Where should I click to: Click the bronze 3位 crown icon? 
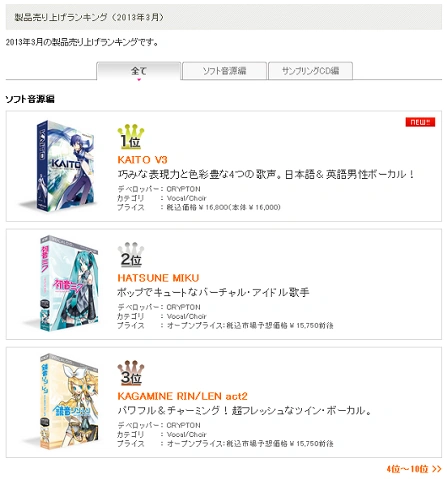pos(131,373)
